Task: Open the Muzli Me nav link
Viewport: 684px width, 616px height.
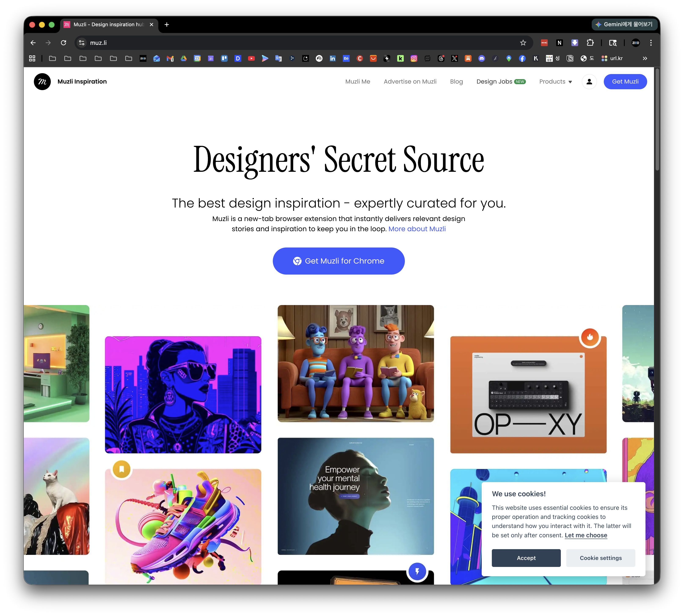Action: [358, 82]
